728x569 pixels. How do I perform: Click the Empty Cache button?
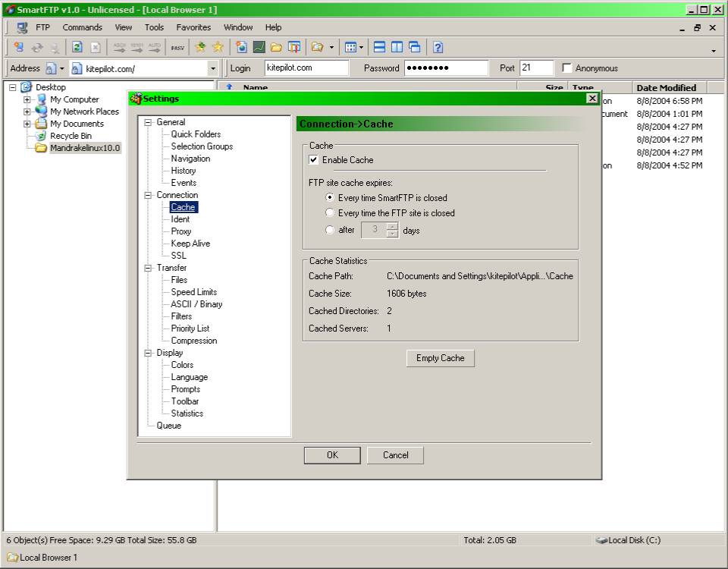pyautogui.click(x=440, y=358)
